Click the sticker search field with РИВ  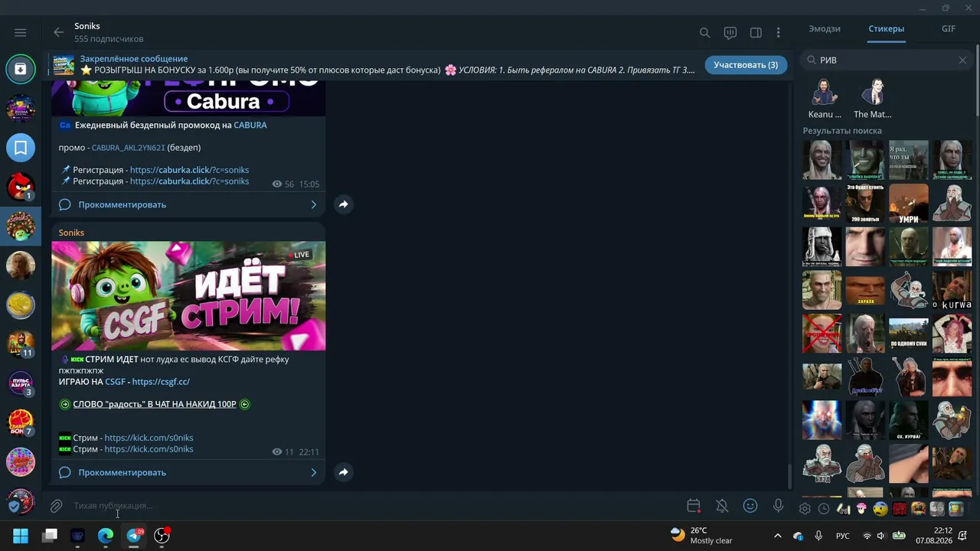point(886,60)
